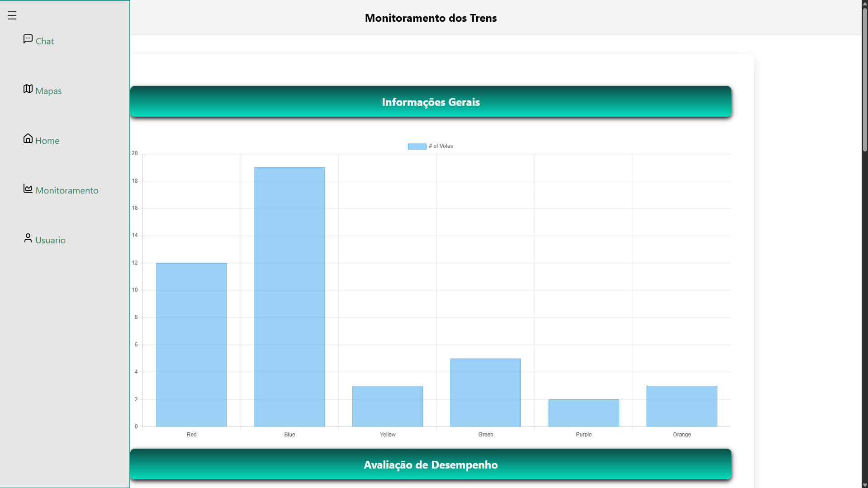Select the Red bar in the chart
The height and width of the screenshot is (488, 868).
click(x=191, y=345)
